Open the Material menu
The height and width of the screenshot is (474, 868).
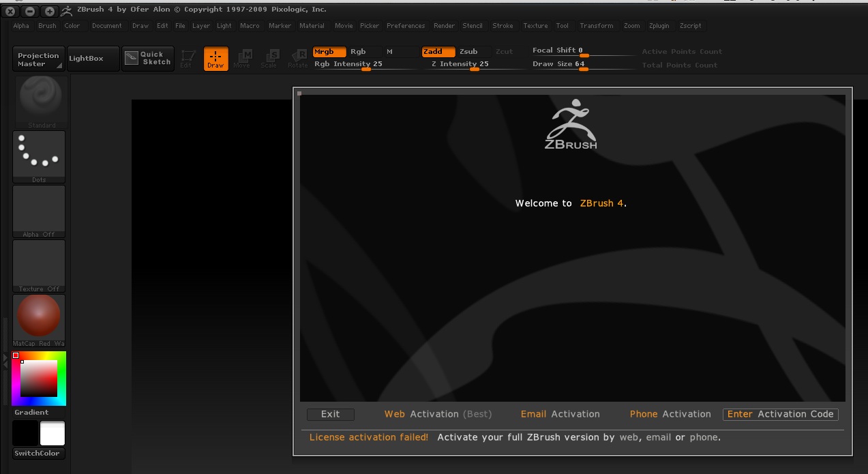312,26
